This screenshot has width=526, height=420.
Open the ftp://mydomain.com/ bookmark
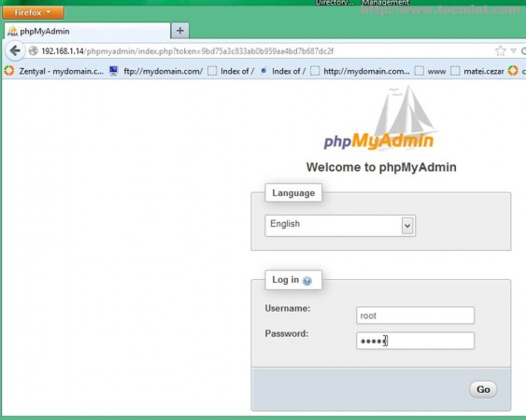156,71
